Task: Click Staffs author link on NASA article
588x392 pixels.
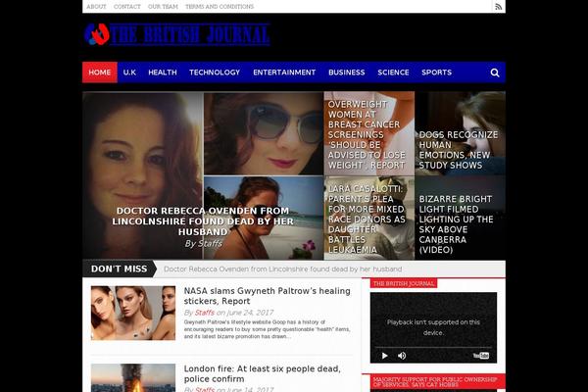Action: pos(205,313)
